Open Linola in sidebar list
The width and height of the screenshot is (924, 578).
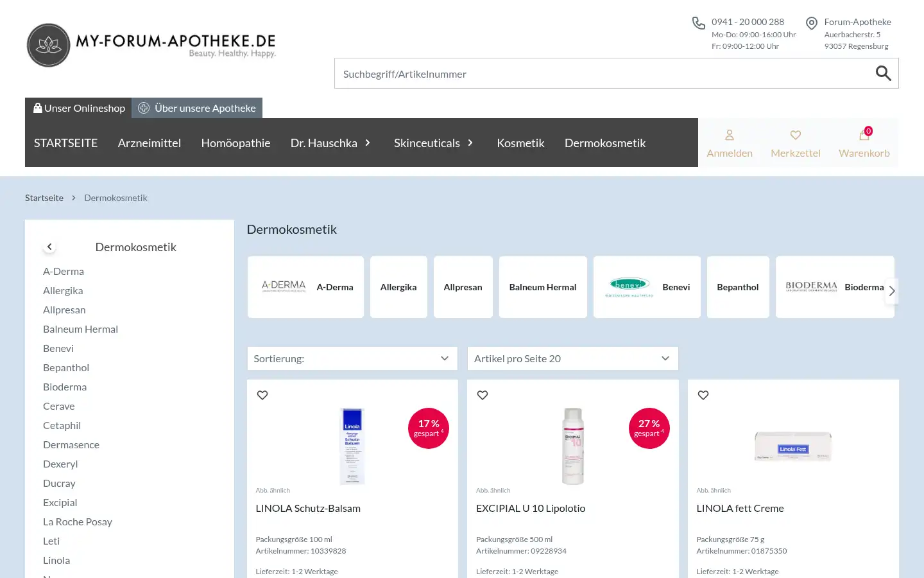tap(56, 560)
